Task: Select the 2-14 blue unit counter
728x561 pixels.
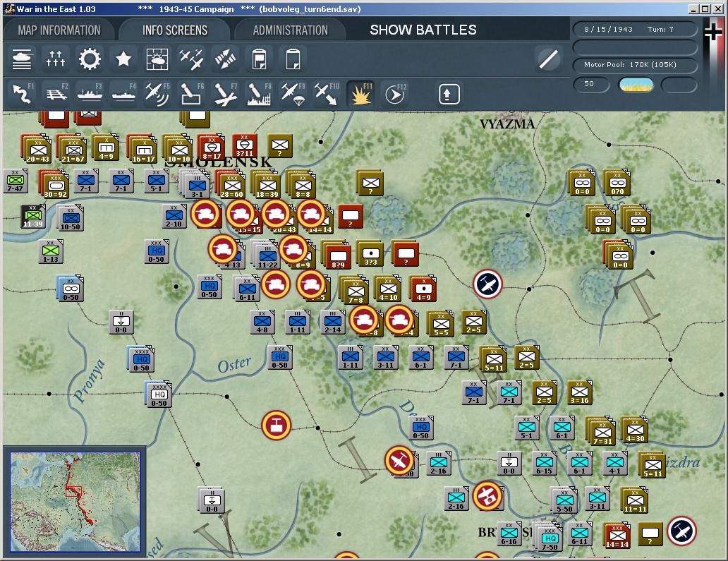Action: tap(332, 322)
